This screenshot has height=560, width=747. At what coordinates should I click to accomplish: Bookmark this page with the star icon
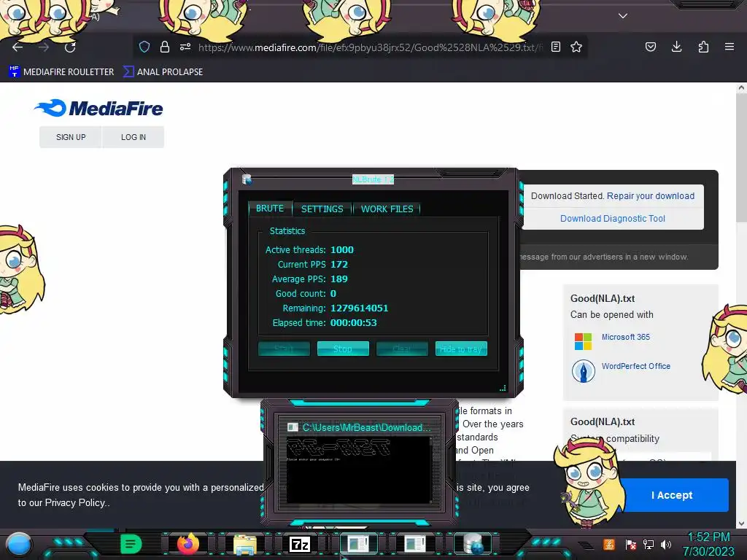(576, 47)
